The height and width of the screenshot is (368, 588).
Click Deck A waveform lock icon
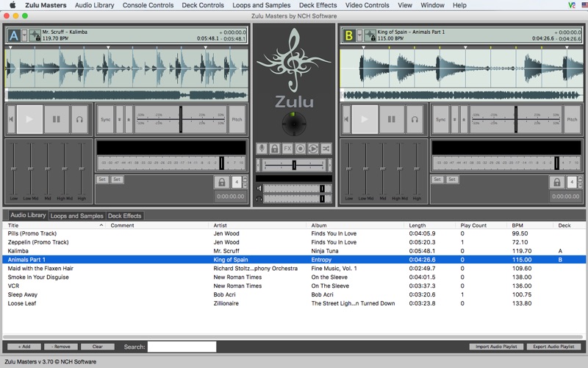pyautogui.click(x=35, y=35)
